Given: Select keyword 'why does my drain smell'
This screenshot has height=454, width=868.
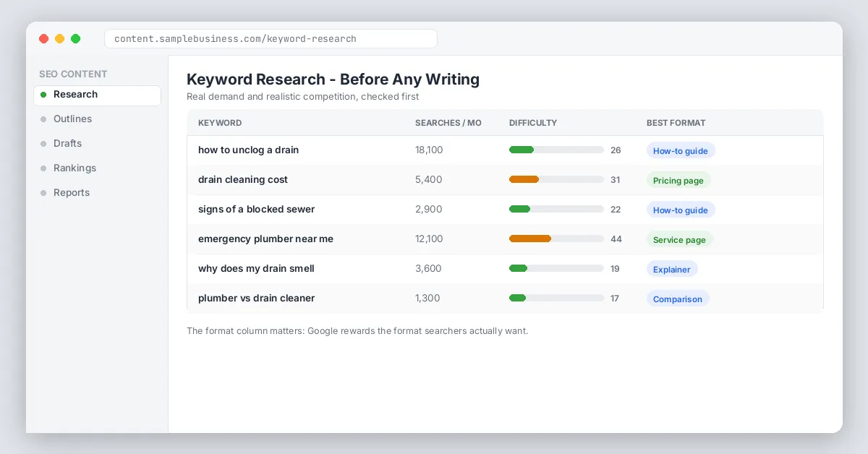Looking at the screenshot, I should click(x=256, y=269).
